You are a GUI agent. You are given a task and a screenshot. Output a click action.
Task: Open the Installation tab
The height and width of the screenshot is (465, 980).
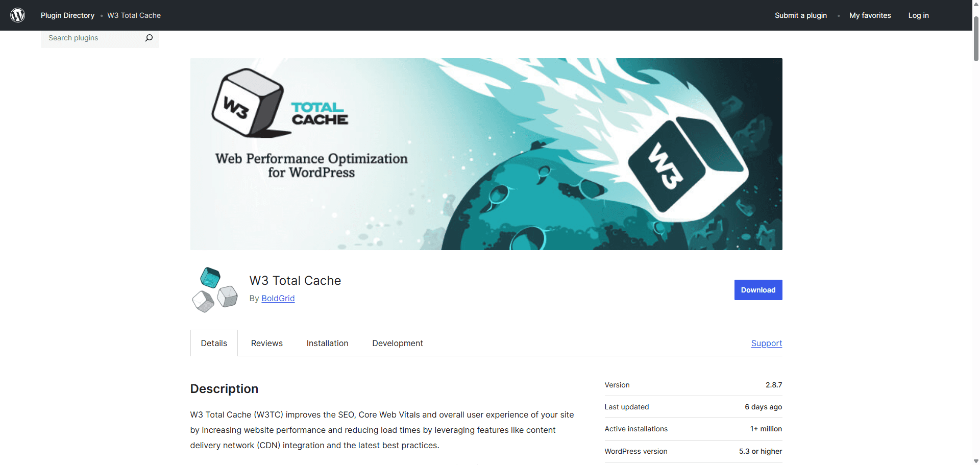click(327, 343)
